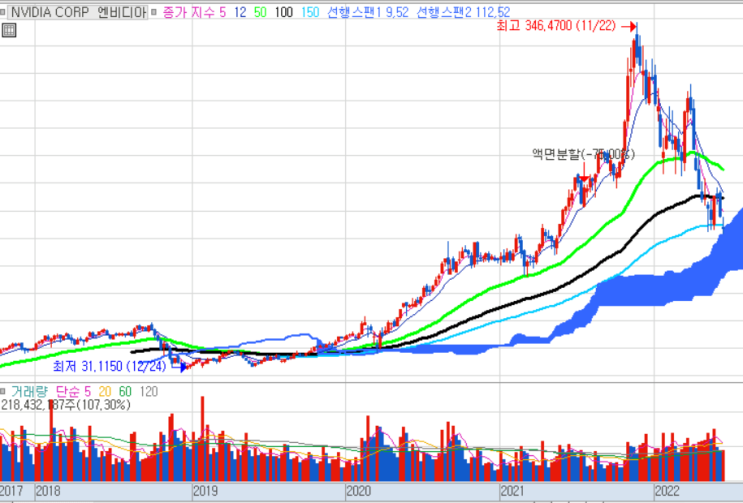Click the 2022 year label on time axis
The height and width of the screenshot is (503, 743).
(x=667, y=491)
